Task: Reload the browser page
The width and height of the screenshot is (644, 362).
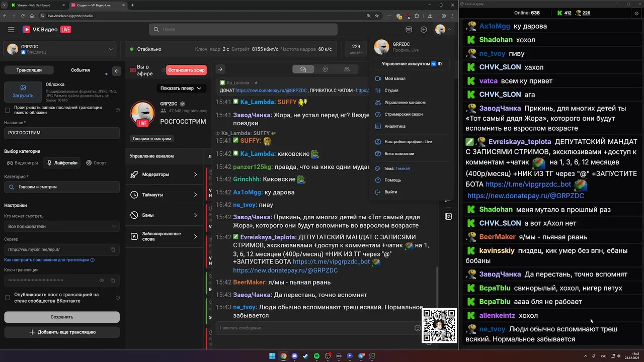Action: [24, 16]
